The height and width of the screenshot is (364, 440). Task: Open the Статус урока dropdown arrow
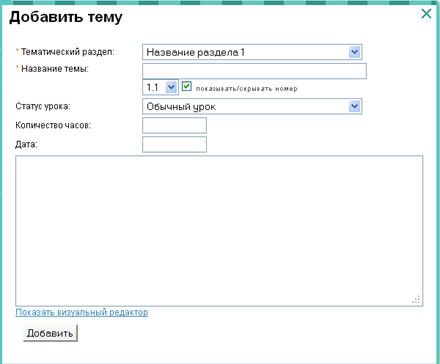point(354,106)
